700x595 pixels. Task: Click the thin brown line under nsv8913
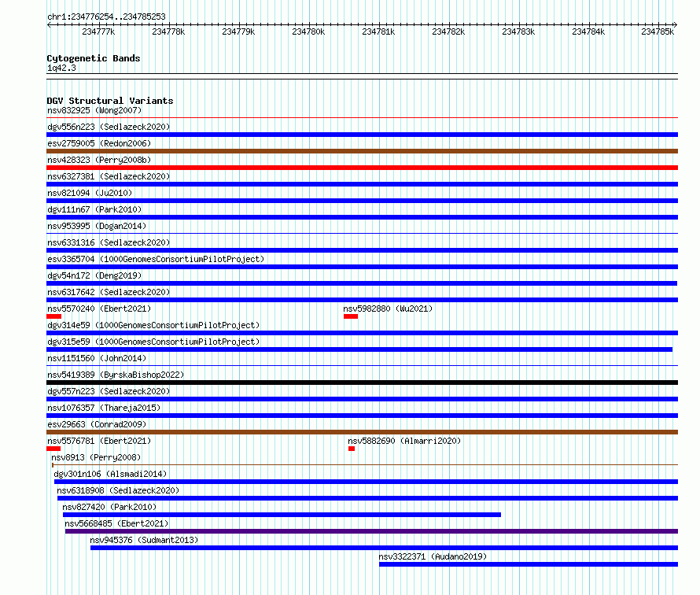point(365,465)
